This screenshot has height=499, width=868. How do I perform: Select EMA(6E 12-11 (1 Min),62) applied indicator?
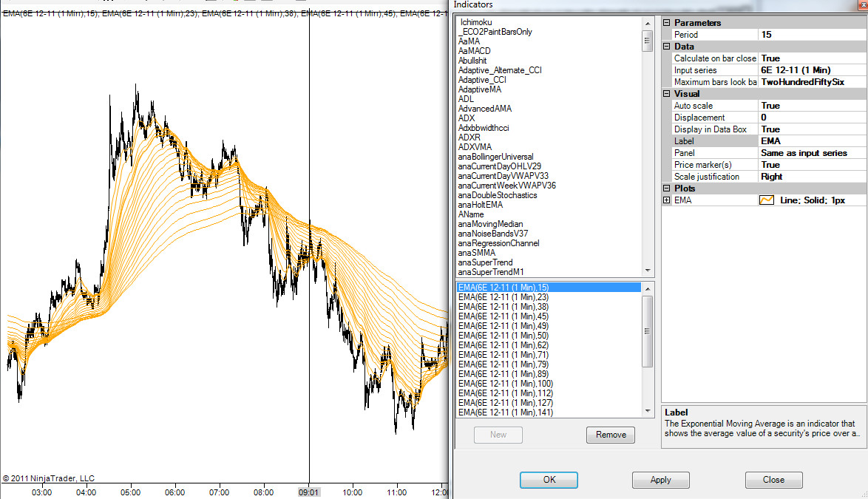(503, 345)
